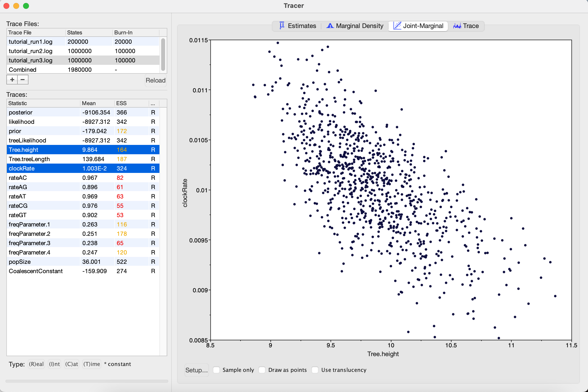Click the Trace Files list scrollbar
This screenshot has height=392, width=588.
(163, 54)
